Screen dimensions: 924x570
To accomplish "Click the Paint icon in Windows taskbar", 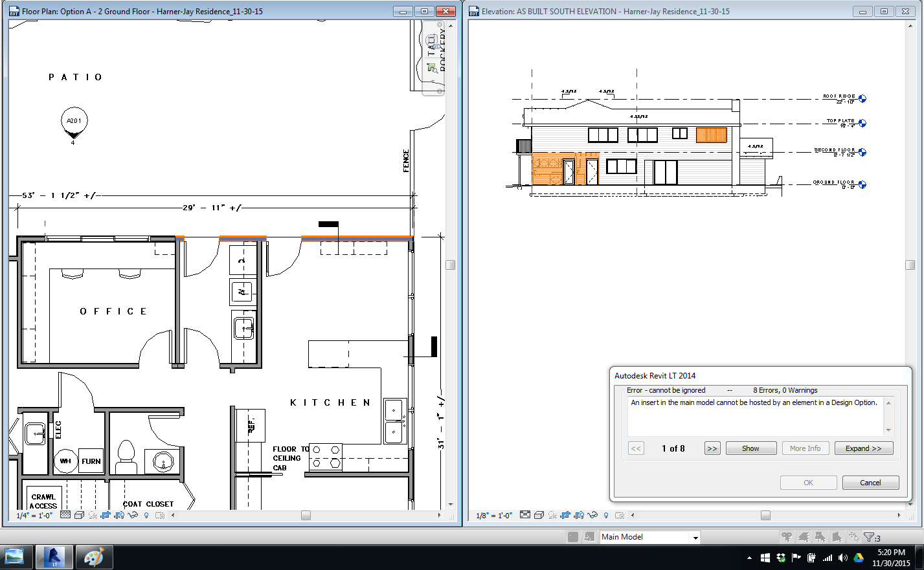I will coord(95,557).
